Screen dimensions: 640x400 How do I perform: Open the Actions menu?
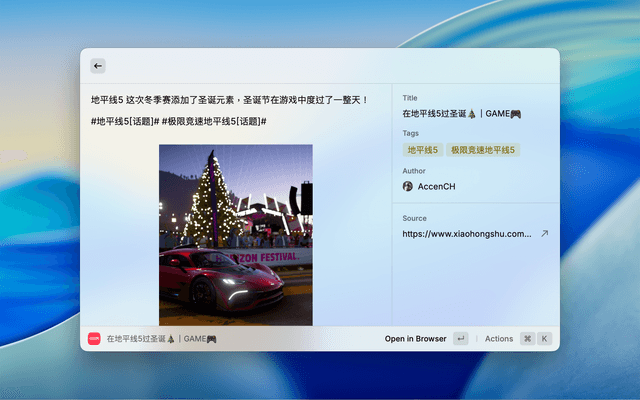pyautogui.click(x=498, y=339)
